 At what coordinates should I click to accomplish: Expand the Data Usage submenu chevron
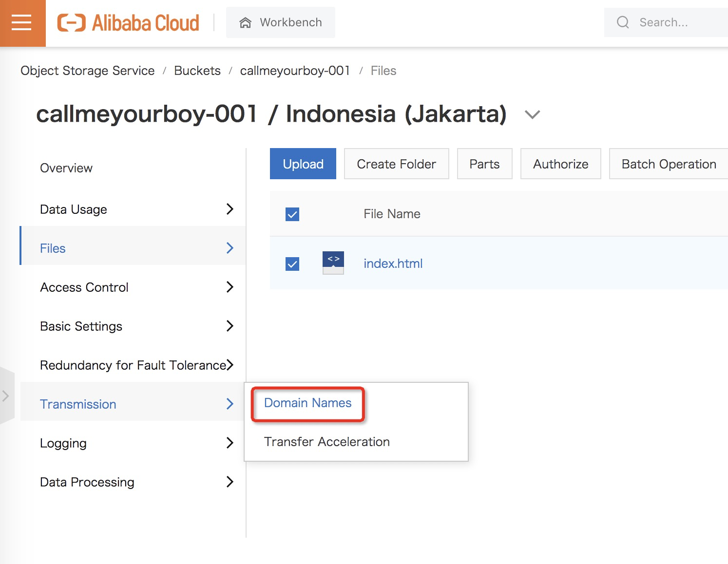coord(230,209)
